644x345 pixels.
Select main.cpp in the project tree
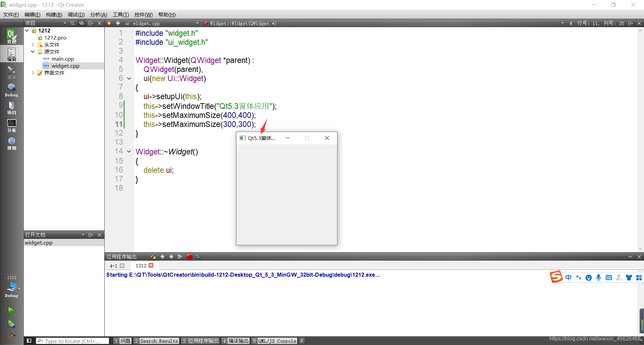63,59
